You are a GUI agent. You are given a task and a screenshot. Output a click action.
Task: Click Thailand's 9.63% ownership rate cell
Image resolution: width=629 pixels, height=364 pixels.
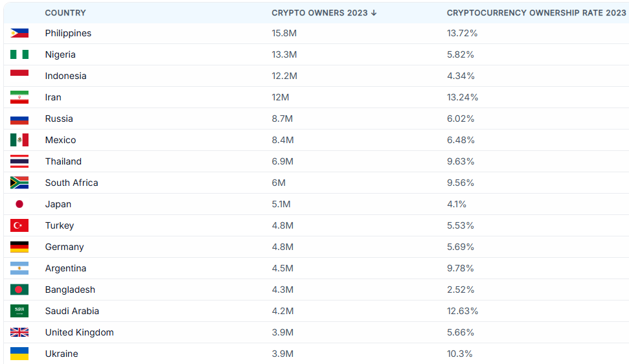pos(461,161)
